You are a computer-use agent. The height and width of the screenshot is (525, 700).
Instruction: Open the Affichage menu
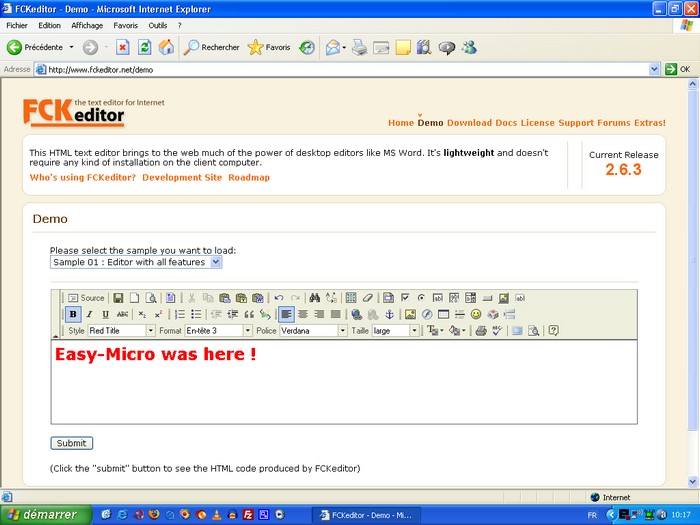click(87, 25)
